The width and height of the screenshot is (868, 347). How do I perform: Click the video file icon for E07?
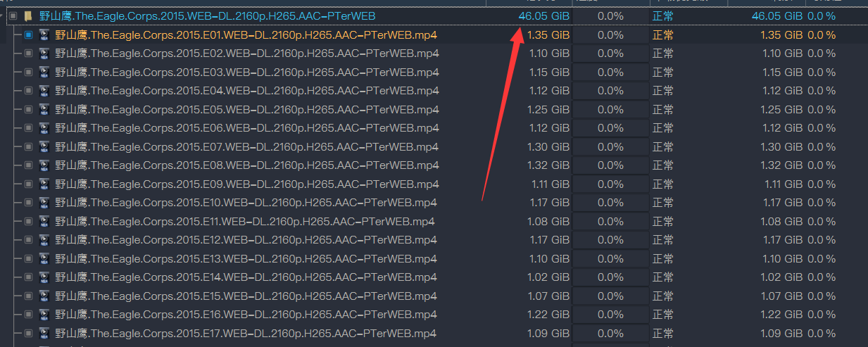click(44, 146)
